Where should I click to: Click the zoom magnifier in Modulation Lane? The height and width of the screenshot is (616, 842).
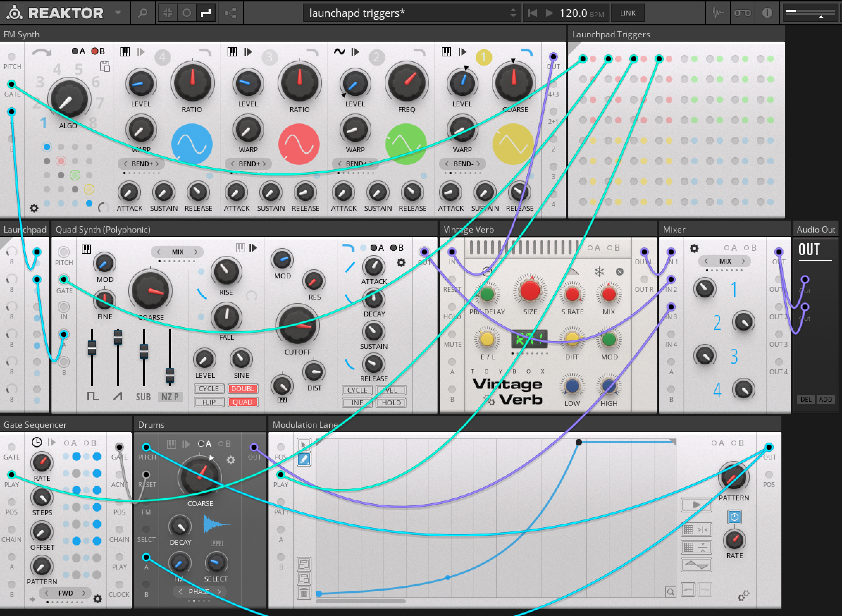[670, 592]
